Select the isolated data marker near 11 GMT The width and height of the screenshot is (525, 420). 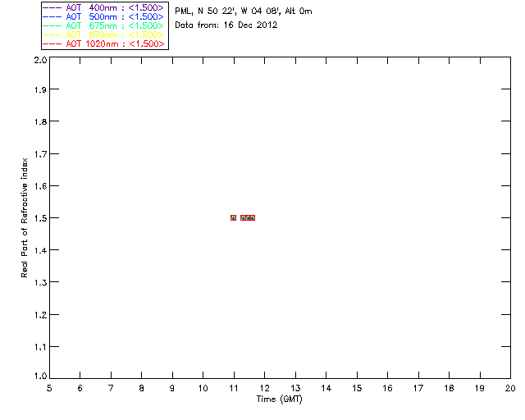[233, 217]
